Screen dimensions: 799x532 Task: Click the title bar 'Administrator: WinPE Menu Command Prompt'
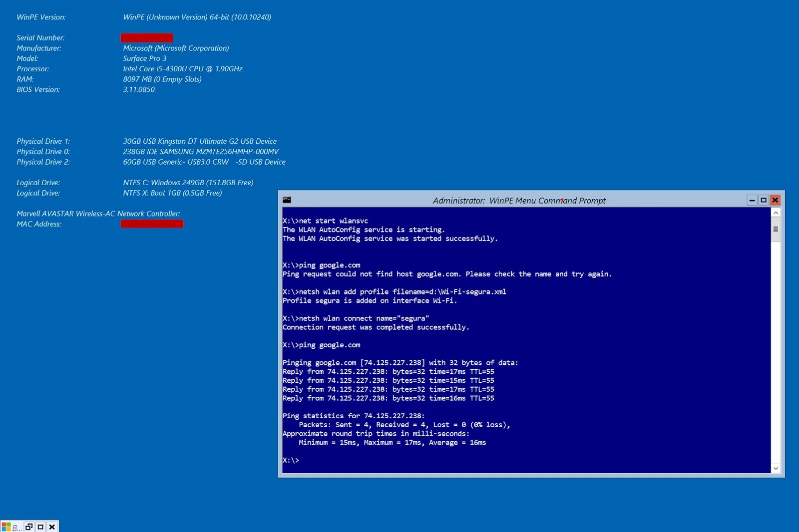[x=519, y=201]
